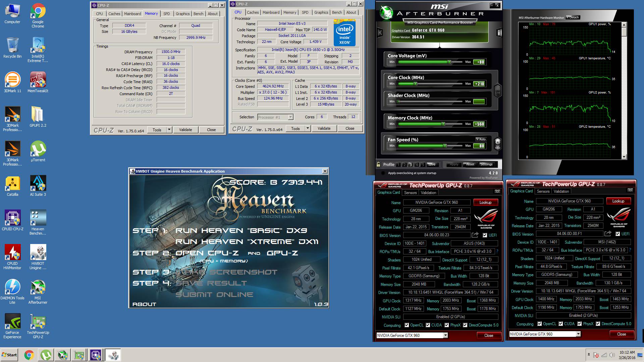This screenshot has height=362, width=644.
Task: Switch to SPD tab in CPU-Z memory window
Action: (166, 14)
